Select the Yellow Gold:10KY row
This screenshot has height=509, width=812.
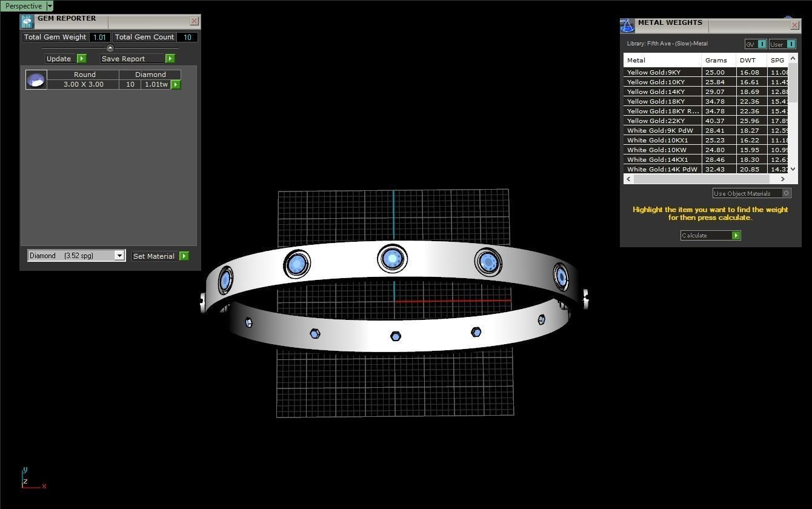click(706, 82)
